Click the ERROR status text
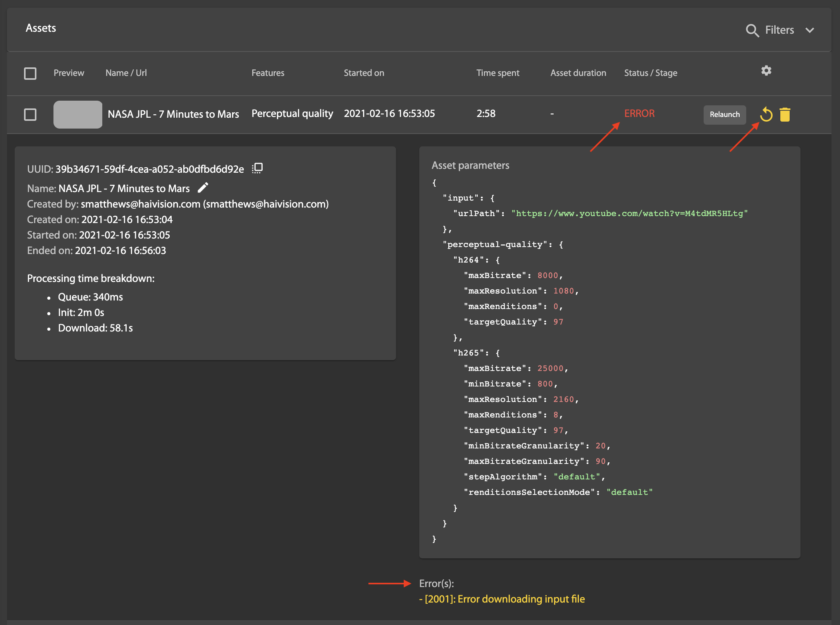This screenshot has width=840, height=625. tap(639, 113)
